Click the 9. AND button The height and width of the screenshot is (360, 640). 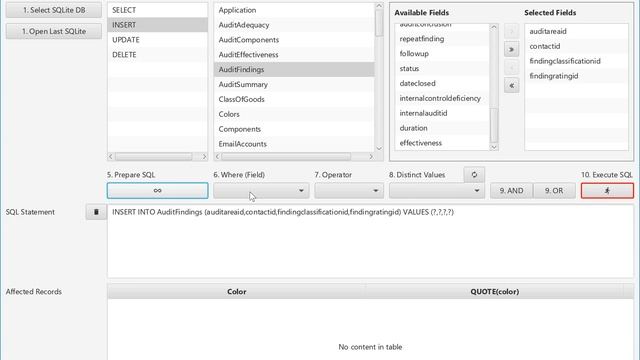tap(511, 191)
